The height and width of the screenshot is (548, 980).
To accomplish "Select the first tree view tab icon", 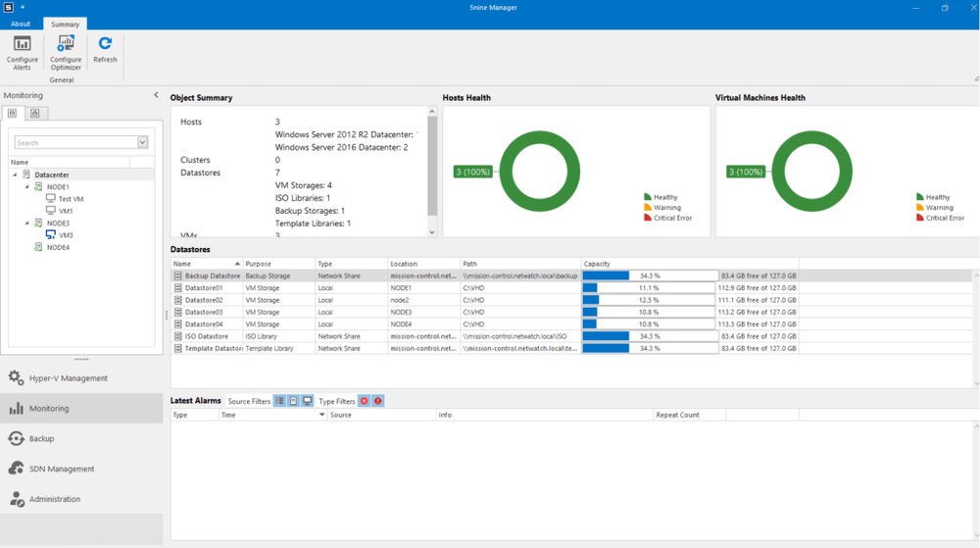I will pos(13,113).
